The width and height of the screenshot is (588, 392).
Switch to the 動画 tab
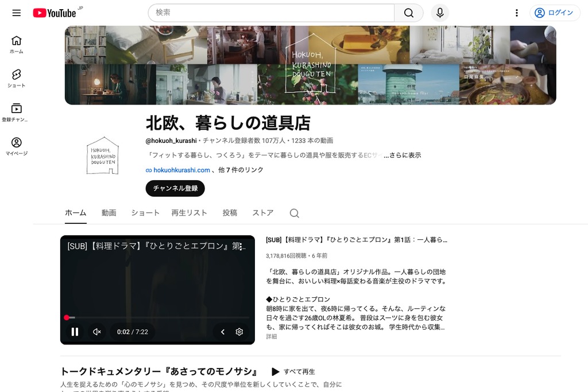(x=109, y=213)
